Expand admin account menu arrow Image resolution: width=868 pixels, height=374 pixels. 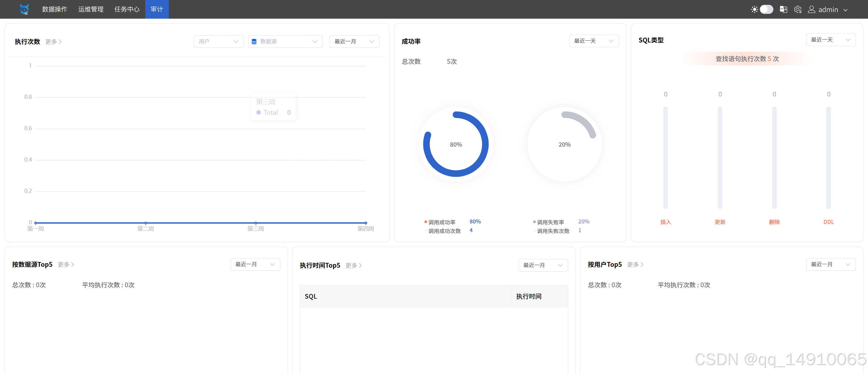click(845, 10)
